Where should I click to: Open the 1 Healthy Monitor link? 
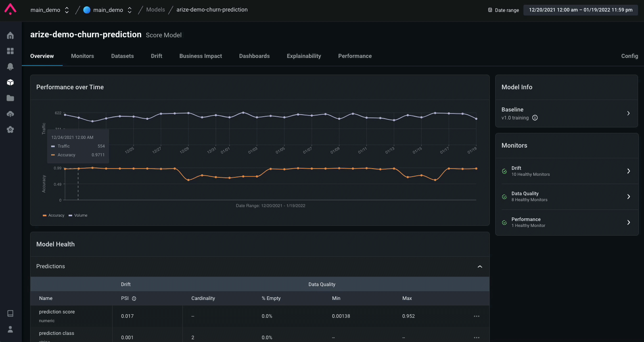click(x=528, y=226)
